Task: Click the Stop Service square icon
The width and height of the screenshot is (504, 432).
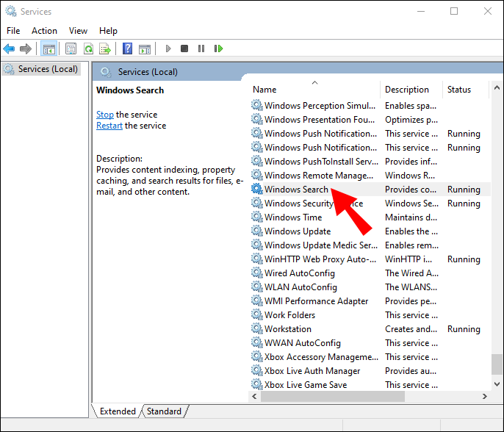Action: pos(184,48)
